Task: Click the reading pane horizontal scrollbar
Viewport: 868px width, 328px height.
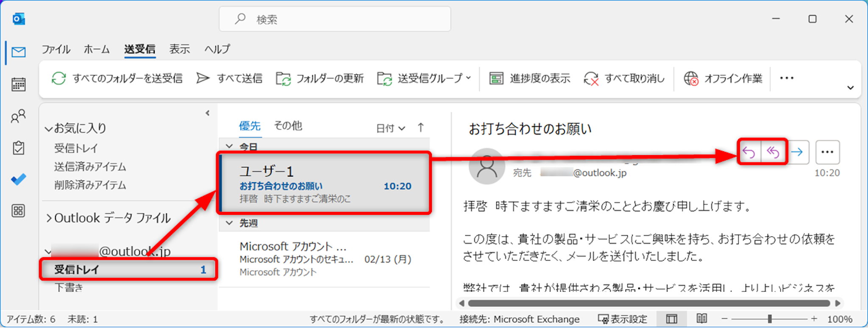Action: pos(649,303)
